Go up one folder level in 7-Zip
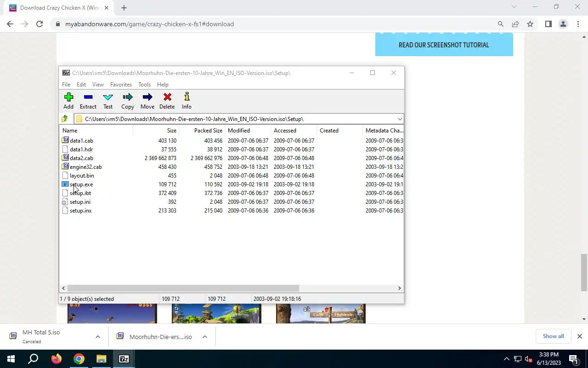 coord(65,119)
